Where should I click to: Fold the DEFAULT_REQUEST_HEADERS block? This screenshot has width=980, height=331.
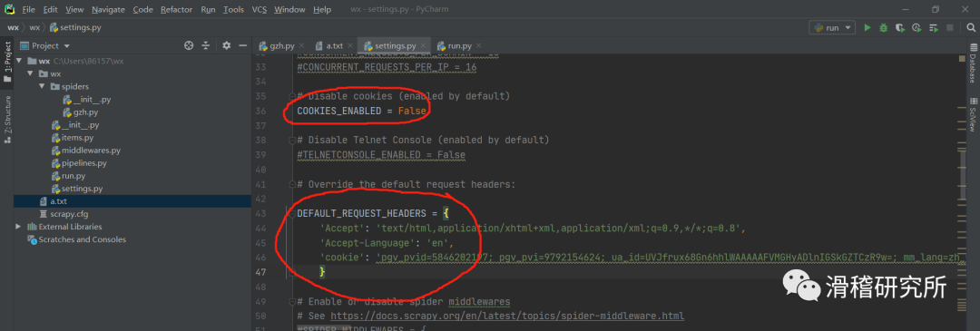coord(291,214)
